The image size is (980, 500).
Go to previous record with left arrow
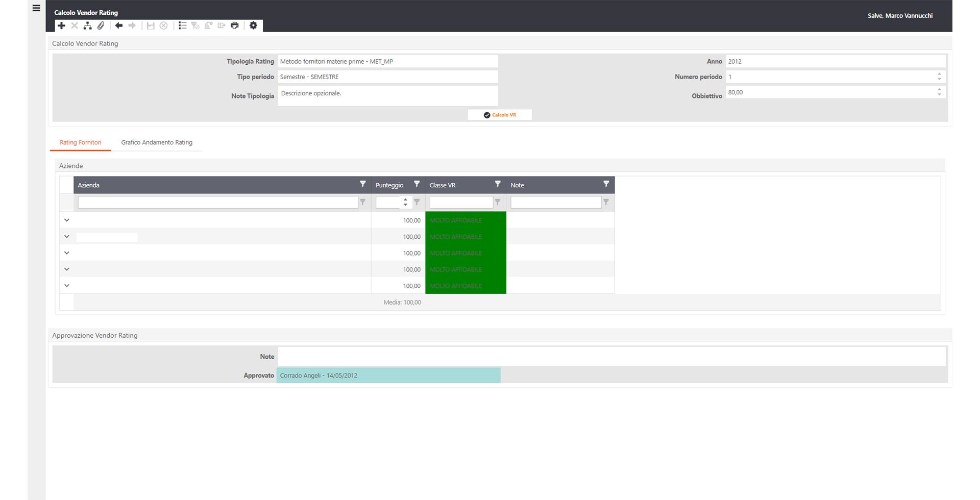coord(119,26)
